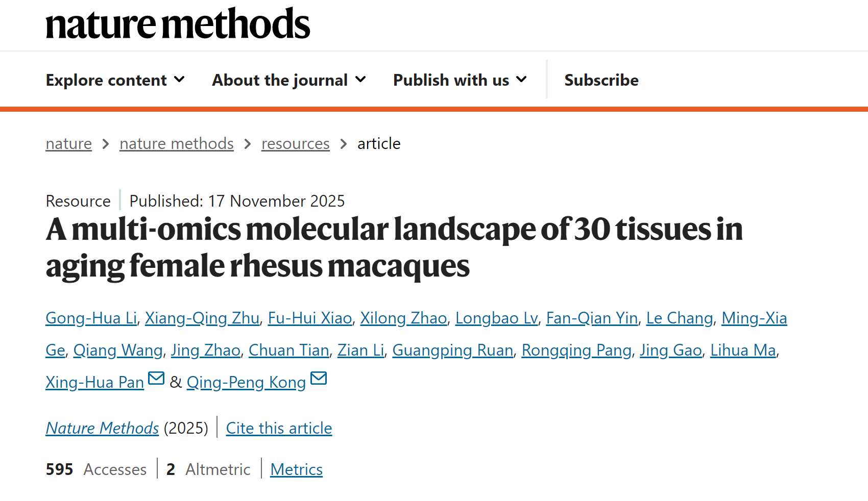Click email icon next to Qing-Peng Kong
The height and width of the screenshot is (501, 868).
[x=319, y=379]
